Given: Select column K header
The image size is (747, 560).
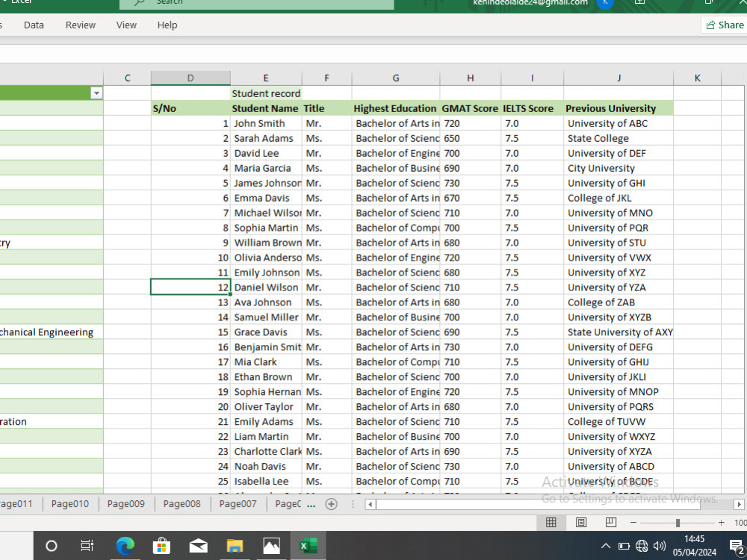Looking at the screenshot, I should click(698, 78).
